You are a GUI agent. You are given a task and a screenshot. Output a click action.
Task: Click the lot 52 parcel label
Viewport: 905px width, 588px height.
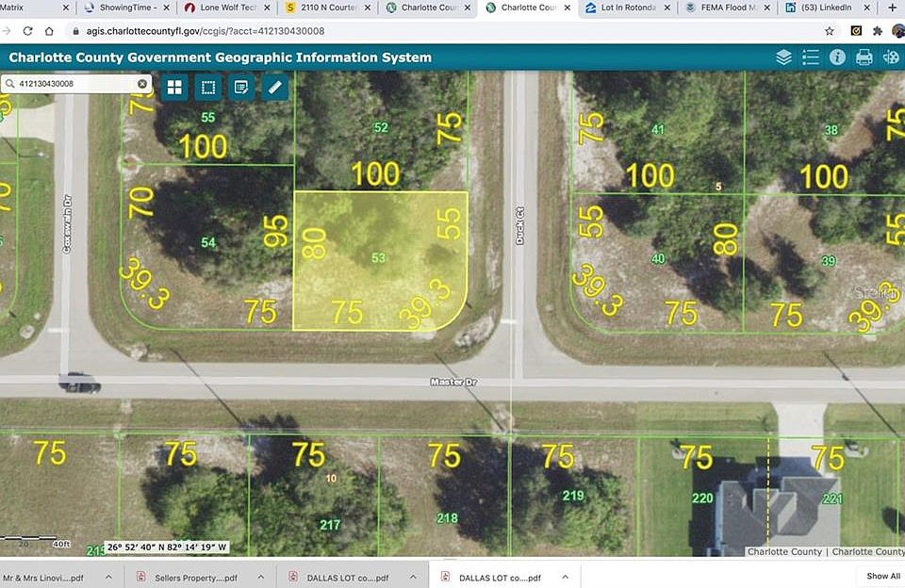(x=381, y=127)
